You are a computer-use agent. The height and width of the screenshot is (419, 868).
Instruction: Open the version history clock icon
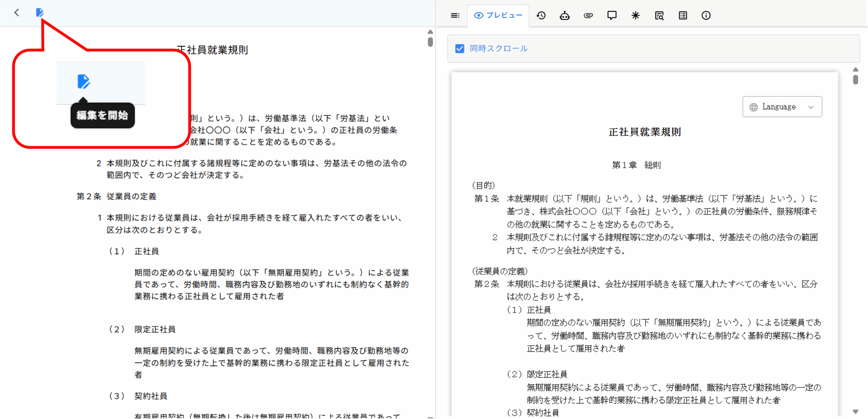coord(541,15)
